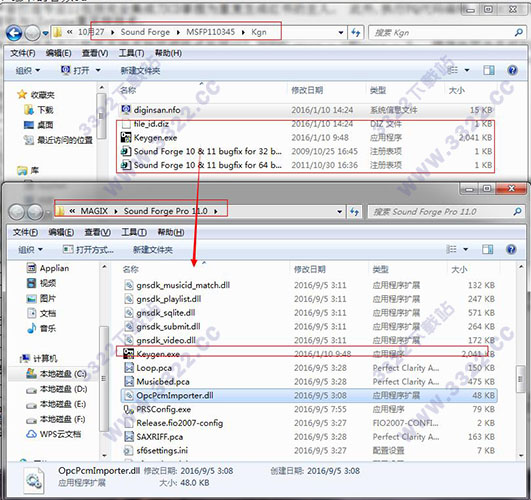Click help icon in Sound Forge Pro window
The height and width of the screenshot is (500, 531).
511,250
